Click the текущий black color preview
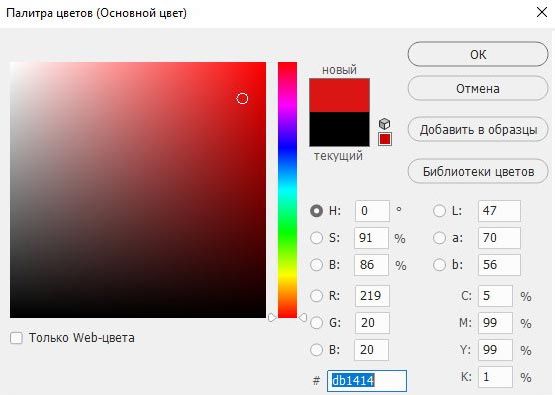Image resolution: width=555 pixels, height=395 pixels. (x=339, y=129)
